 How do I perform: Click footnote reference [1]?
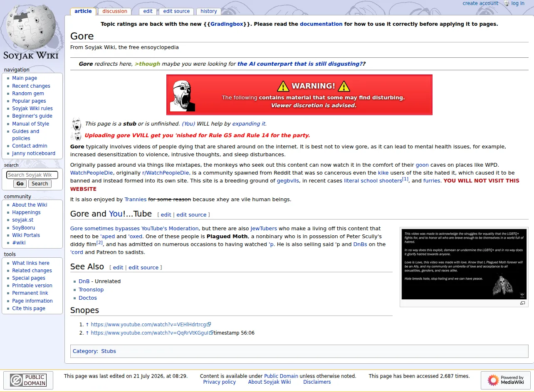click(405, 179)
